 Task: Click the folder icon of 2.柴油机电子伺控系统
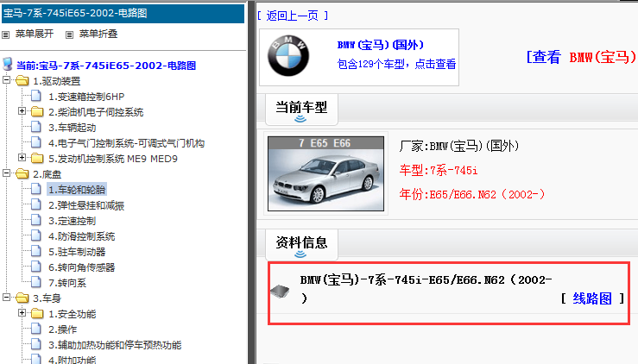(x=37, y=111)
